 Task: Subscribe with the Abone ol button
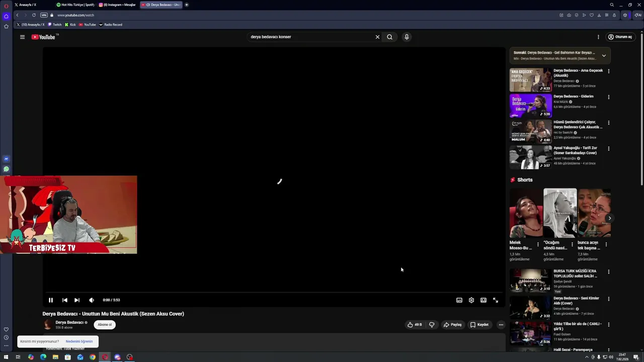coord(105,324)
